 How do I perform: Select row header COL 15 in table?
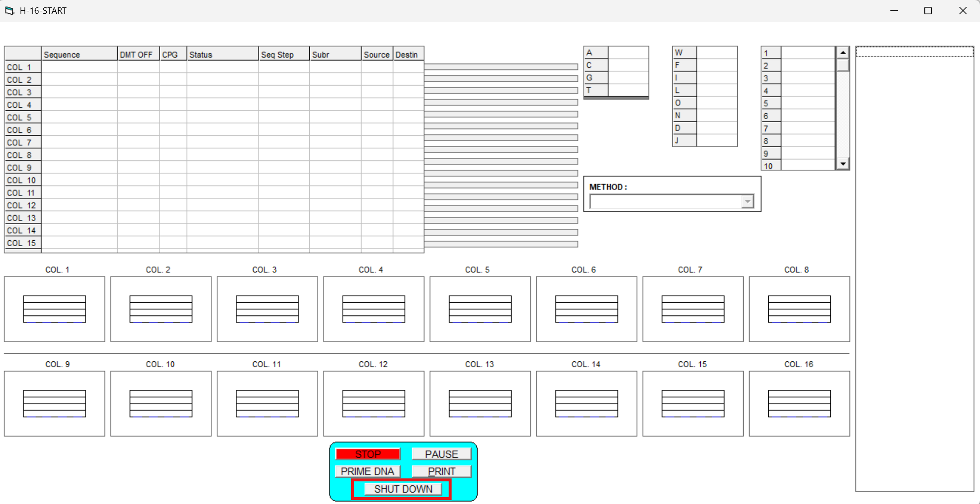pos(23,243)
